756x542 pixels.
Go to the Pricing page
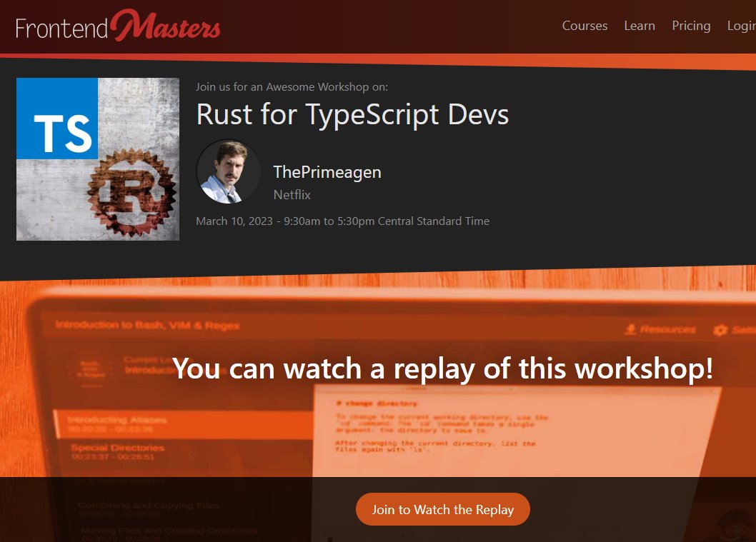point(691,26)
